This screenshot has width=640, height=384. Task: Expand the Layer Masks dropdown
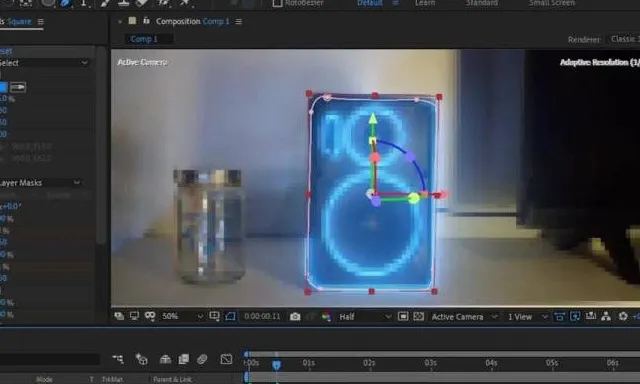pos(40,183)
